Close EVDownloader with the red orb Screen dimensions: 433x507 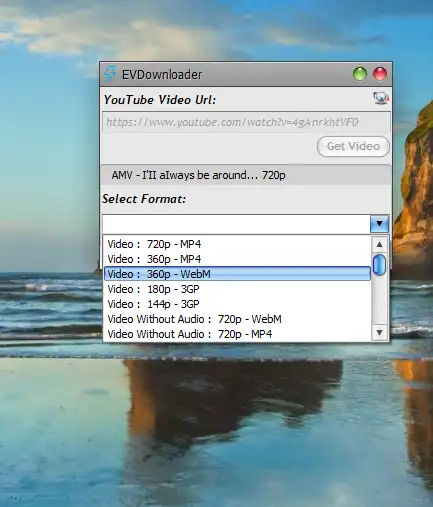pos(380,74)
